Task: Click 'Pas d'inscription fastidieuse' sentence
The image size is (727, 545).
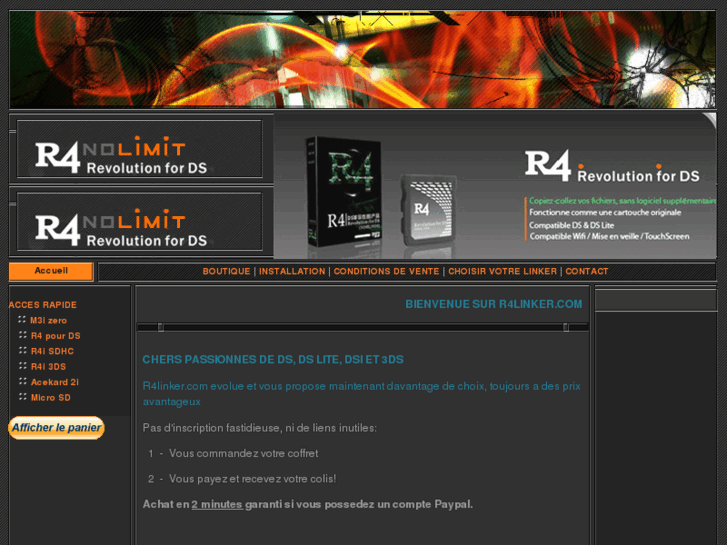Action: click(260, 428)
